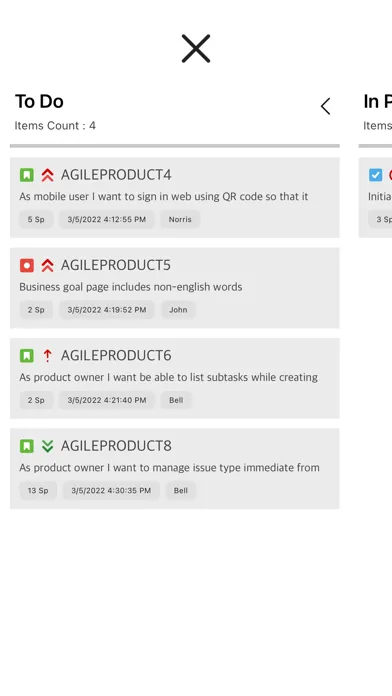Open the AGILEPRODUCT8 card description text
Image resolution: width=392 pixels, height=696 pixels.
(169, 467)
